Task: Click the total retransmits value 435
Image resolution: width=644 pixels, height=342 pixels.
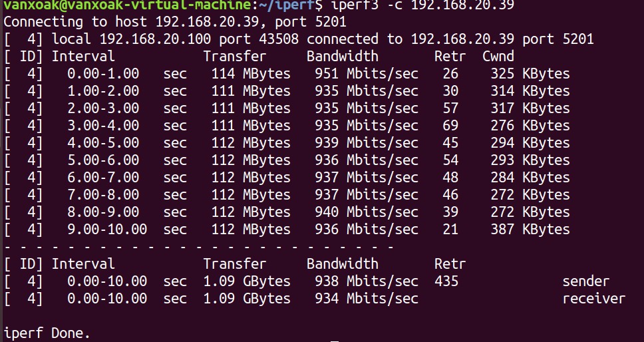Action: [x=446, y=281]
